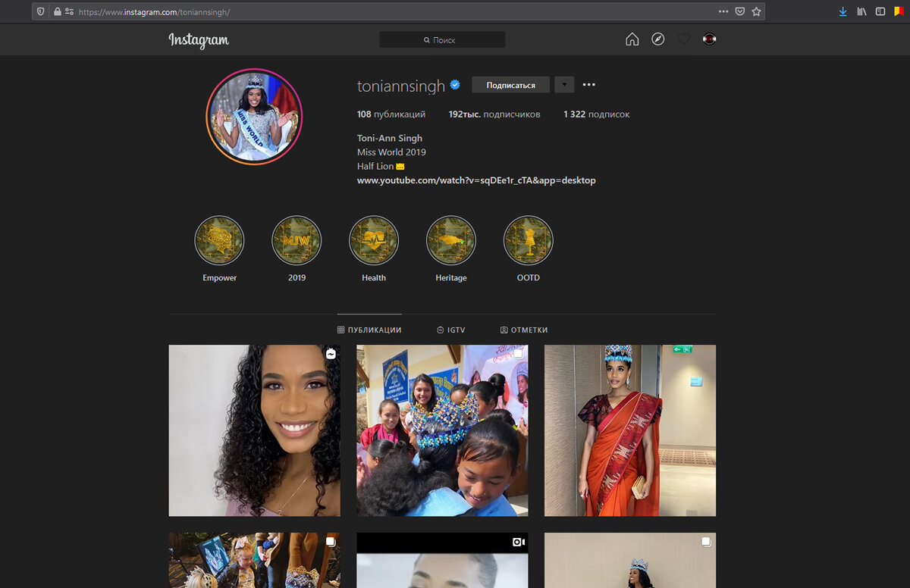This screenshot has height=588, width=910.
Task: Bookmark this page with star icon
Action: [756, 11]
